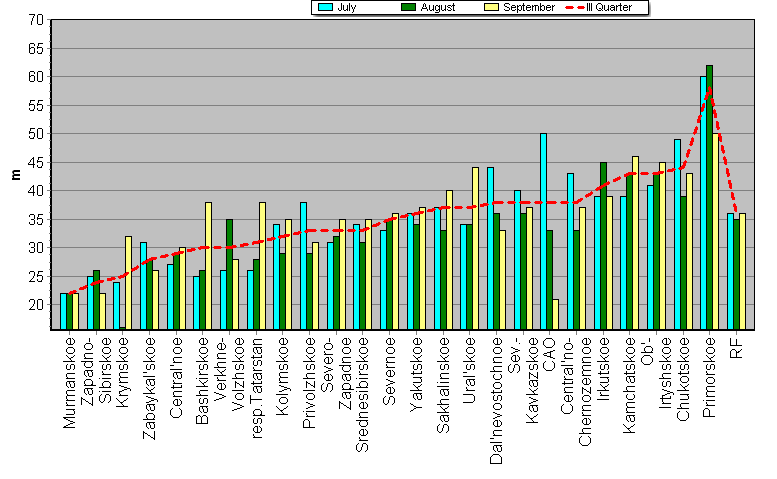The height and width of the screenshot is (479, 777).
Task: Click the cyan July bar for Central'no-Chernozemnoe
Action: 570,251
